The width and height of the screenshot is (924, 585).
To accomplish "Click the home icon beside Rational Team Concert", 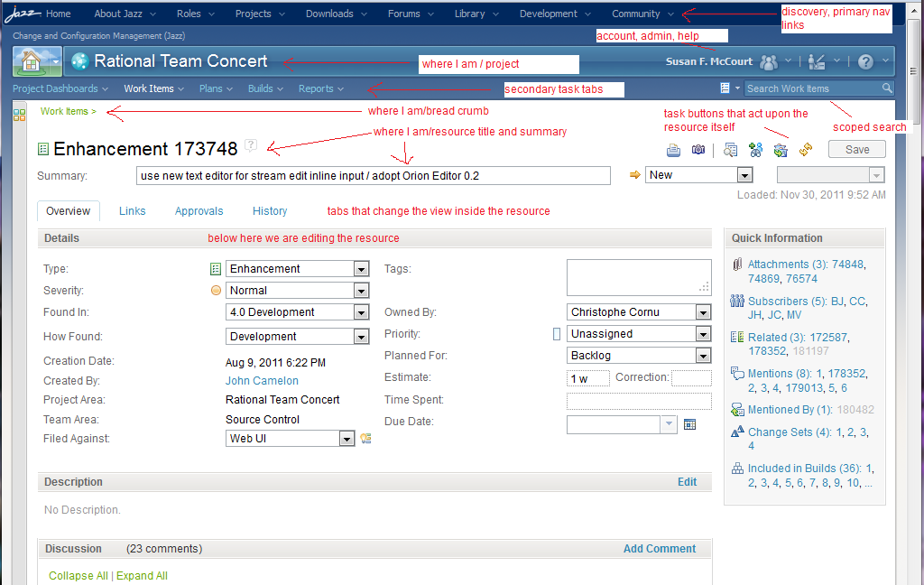I will 32,61.
